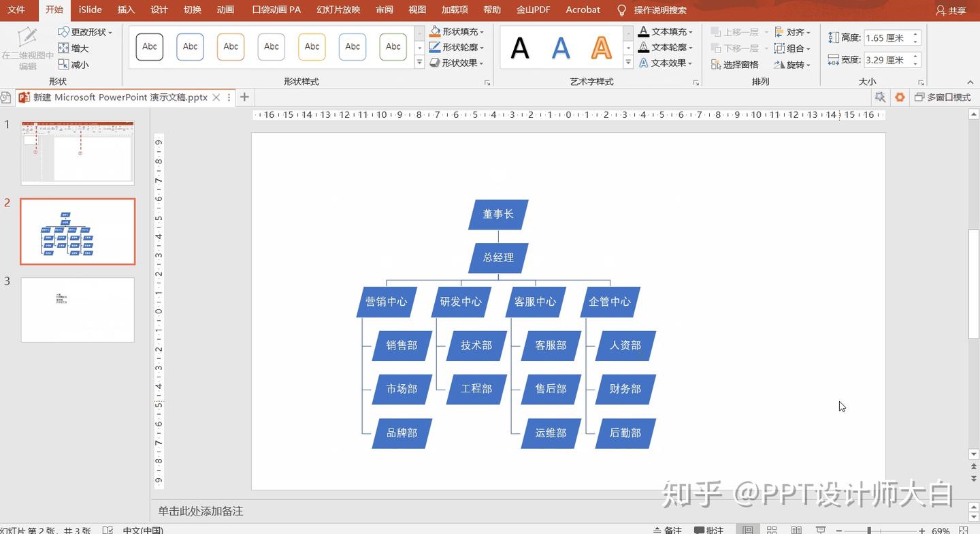The height and width of the screenshot is (534, 980).
Task: Select slide 3 in the thumbnail panel
Action: click(77, 309)
